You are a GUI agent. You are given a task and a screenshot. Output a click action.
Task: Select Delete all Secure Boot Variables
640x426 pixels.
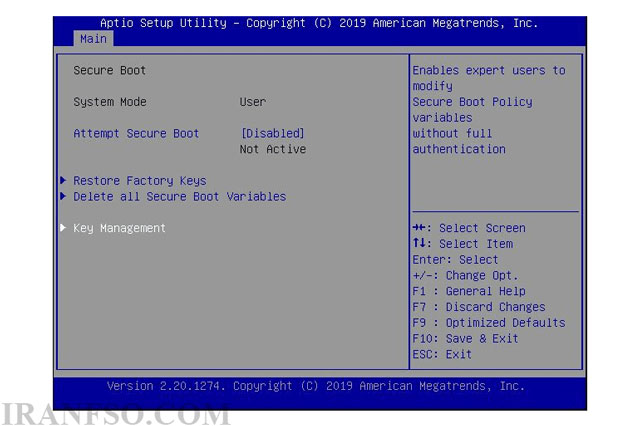[x=180, y=196]
